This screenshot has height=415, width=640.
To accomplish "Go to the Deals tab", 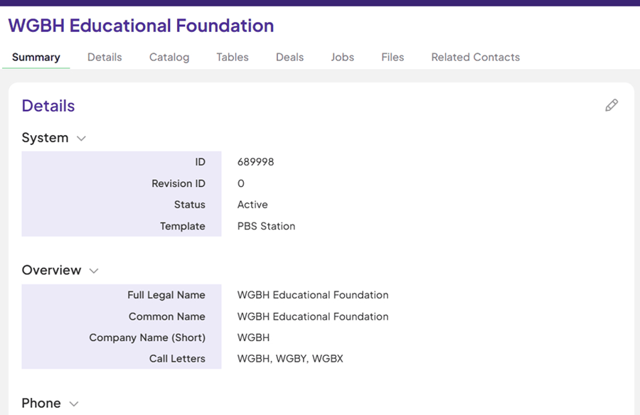I will pyautogui.click(x=290, y=57).
